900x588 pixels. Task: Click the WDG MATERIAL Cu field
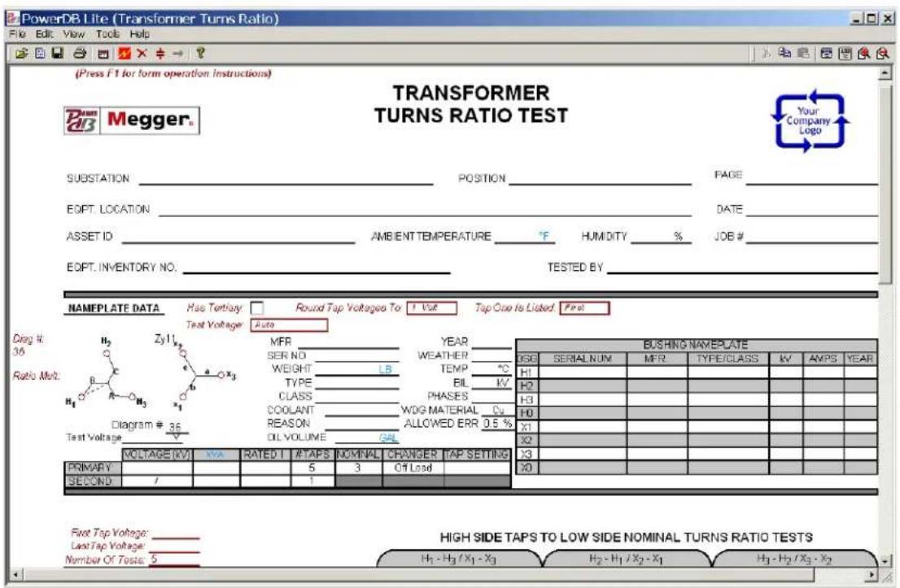click(496, 410)
